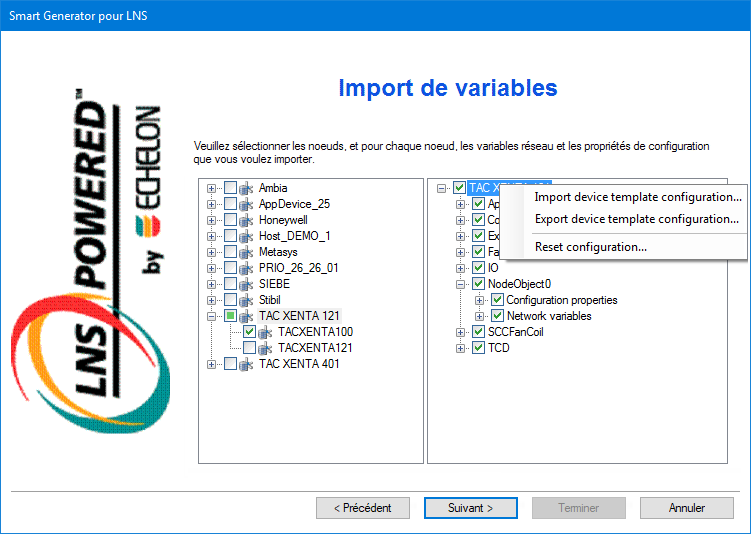The height and width of the screenshot is (534, 751).
Task: Expand the Ambia tree node
Action: click(x=211, y=189)
